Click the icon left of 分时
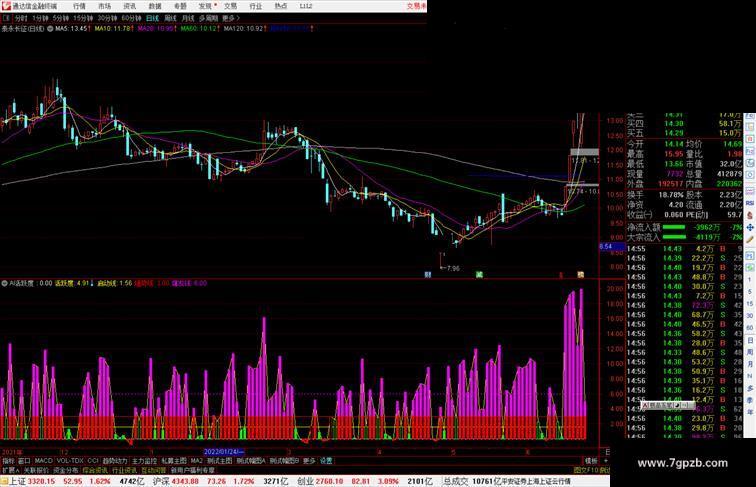Screen dimensions: 756x487 click(x=6, y=18)
